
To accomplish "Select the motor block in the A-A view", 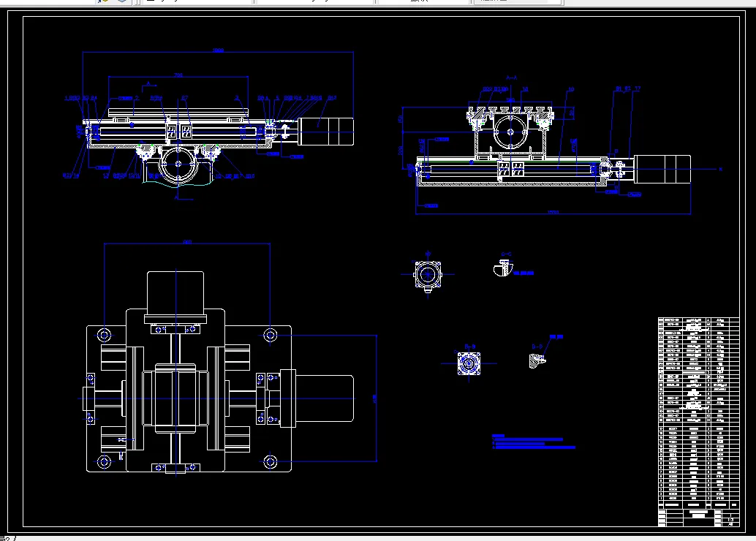I will click(662, 169).
